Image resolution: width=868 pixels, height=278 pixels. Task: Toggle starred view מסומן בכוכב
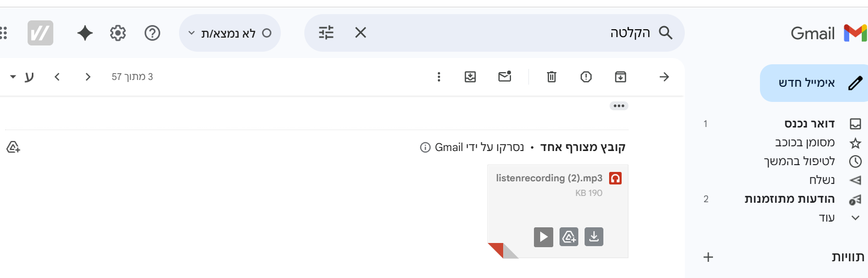point(804,143)
